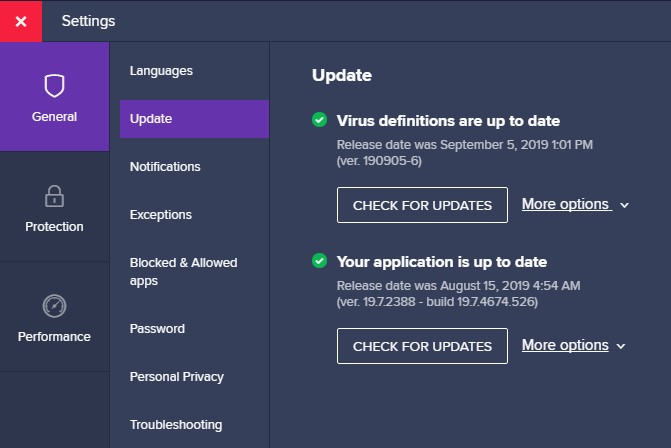This screenshot has height=448, width=671.
Task: Open Protection via the padlock icon
Action: 54,196
